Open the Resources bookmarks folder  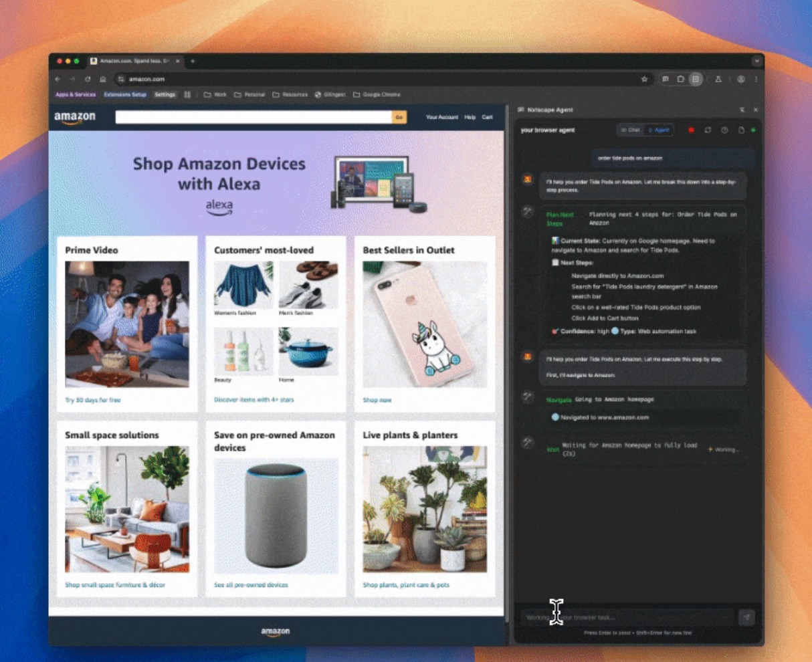tap(290, 94)
